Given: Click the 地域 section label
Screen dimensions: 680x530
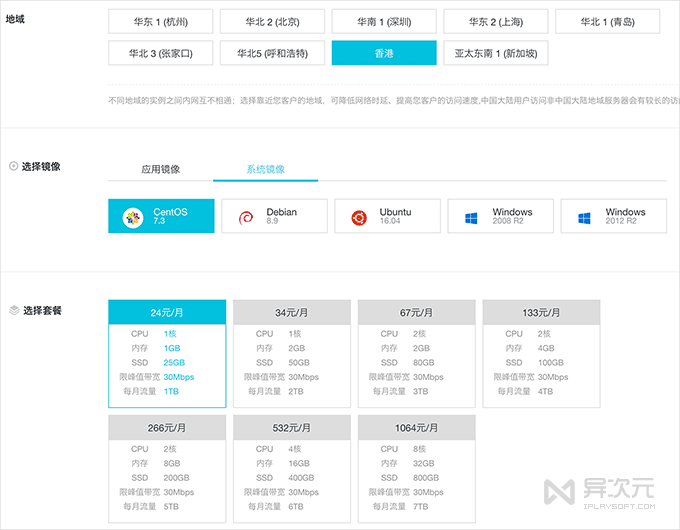Looking at the screenshot, I should 15,19.
